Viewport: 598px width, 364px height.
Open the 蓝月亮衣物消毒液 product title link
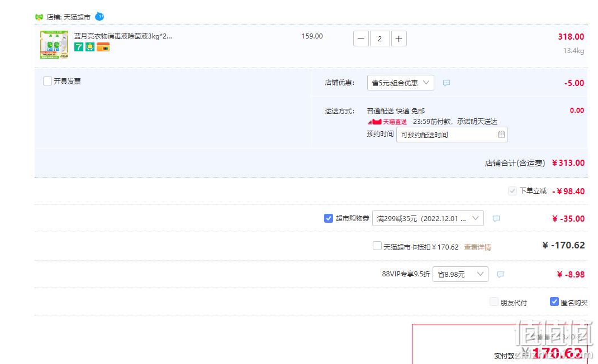123,36
